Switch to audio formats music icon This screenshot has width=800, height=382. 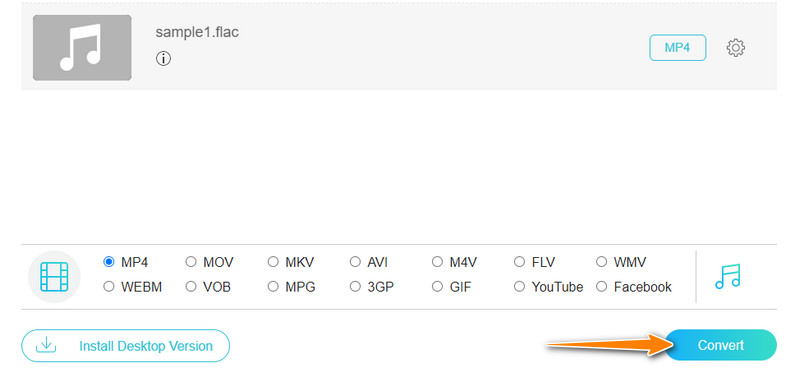coord(728,276)
